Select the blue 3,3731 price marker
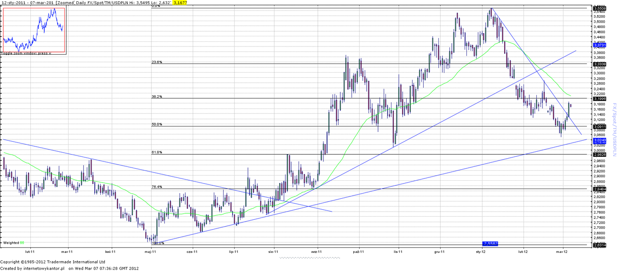Viewport: 644px width, 275px height. [599, 45]
